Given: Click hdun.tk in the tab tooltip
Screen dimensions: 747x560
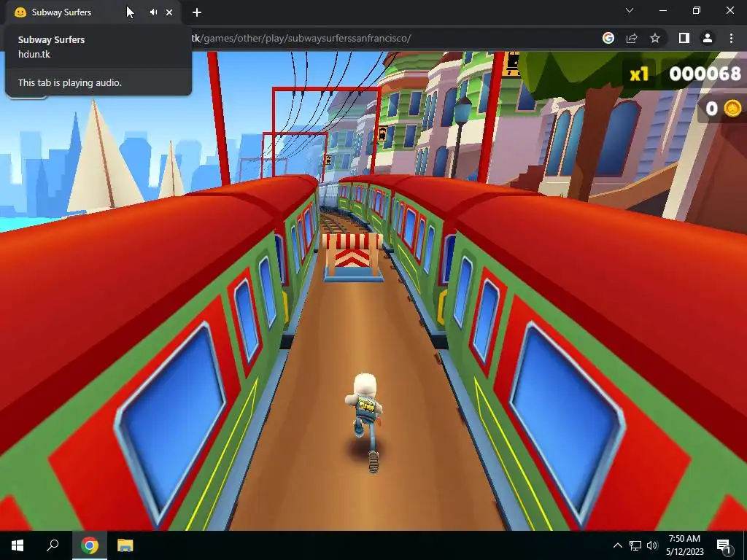Looking at the screenshot, I should (34, 54).
